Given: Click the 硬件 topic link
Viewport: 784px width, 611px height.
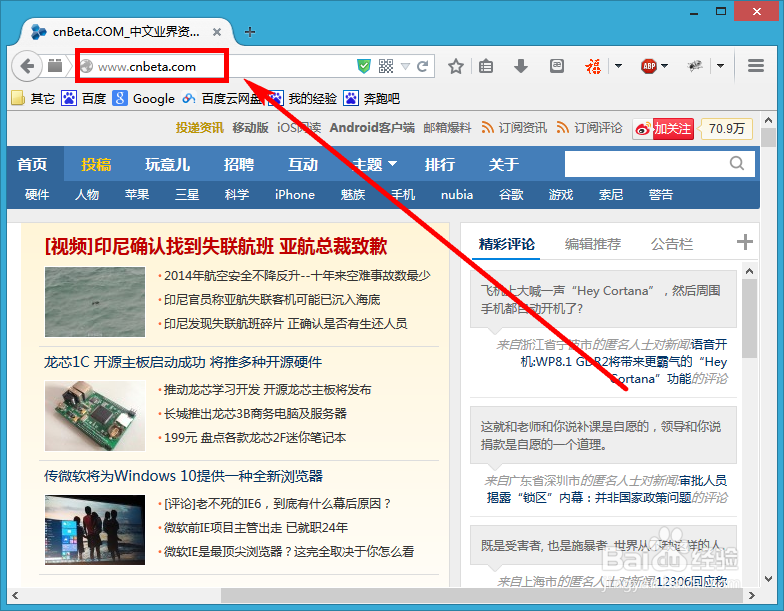Looking at the screenshot, I should click(x=37, y=194).
